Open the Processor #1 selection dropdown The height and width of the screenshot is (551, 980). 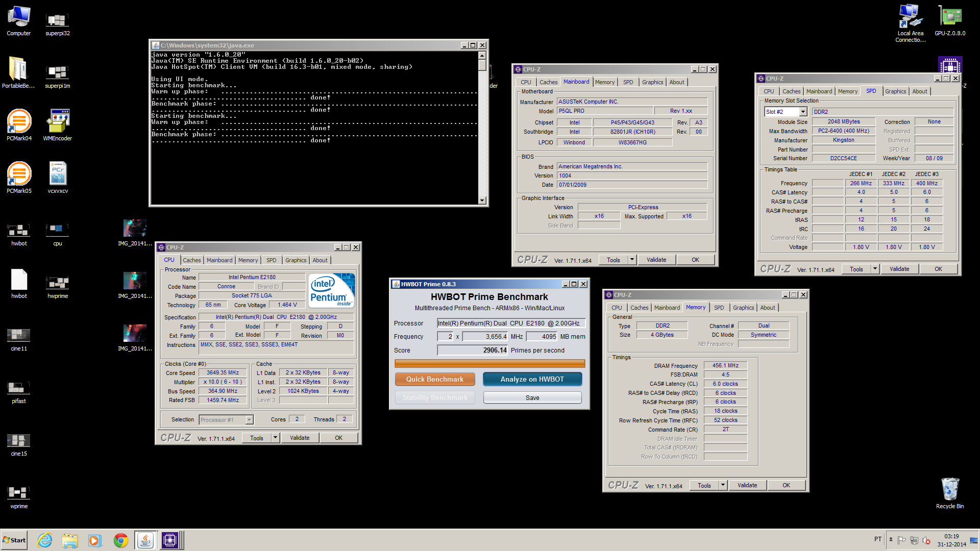(x=249, y=420)
